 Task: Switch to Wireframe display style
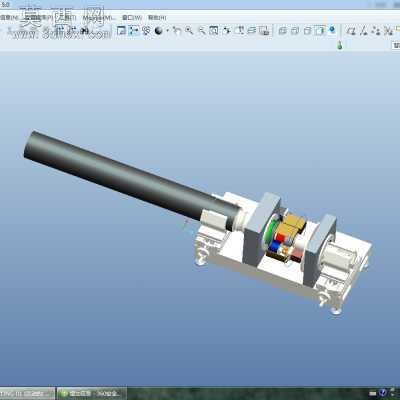[283, 31]
